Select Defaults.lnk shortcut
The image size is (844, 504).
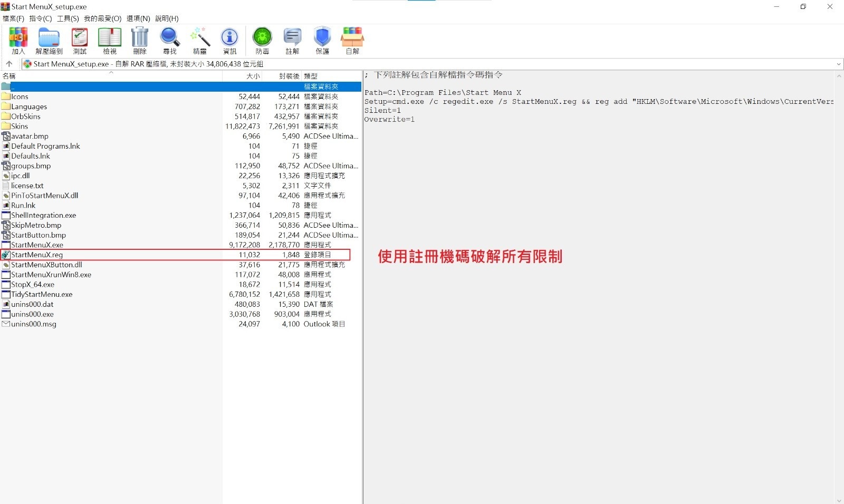click(x=181, y=156)
